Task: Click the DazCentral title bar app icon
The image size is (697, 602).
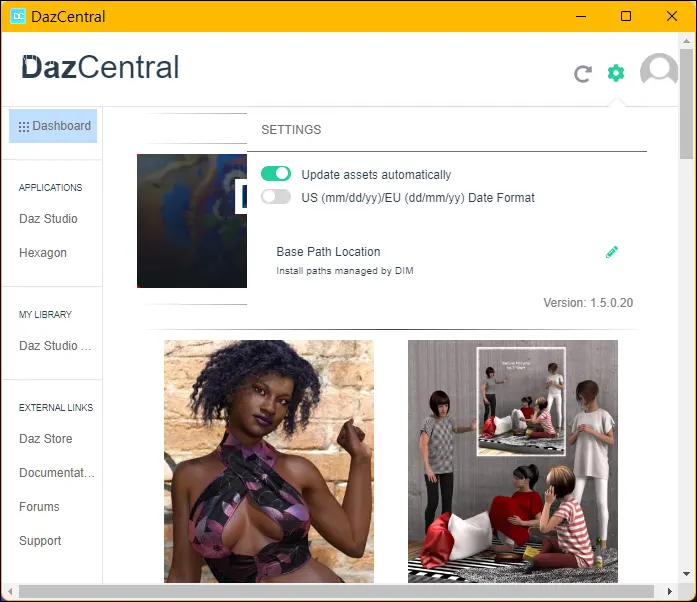Action: point(18,16)
